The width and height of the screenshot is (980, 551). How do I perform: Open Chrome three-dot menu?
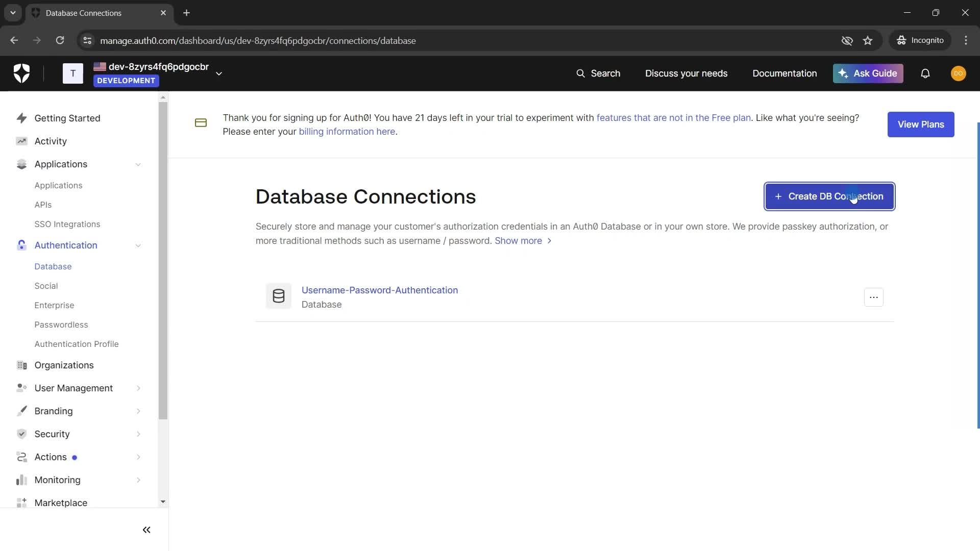point(966,40)
